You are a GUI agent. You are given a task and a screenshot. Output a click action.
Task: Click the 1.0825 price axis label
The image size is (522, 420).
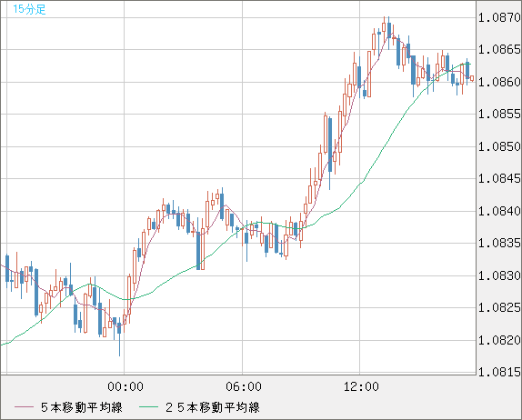tap(499, 308)
